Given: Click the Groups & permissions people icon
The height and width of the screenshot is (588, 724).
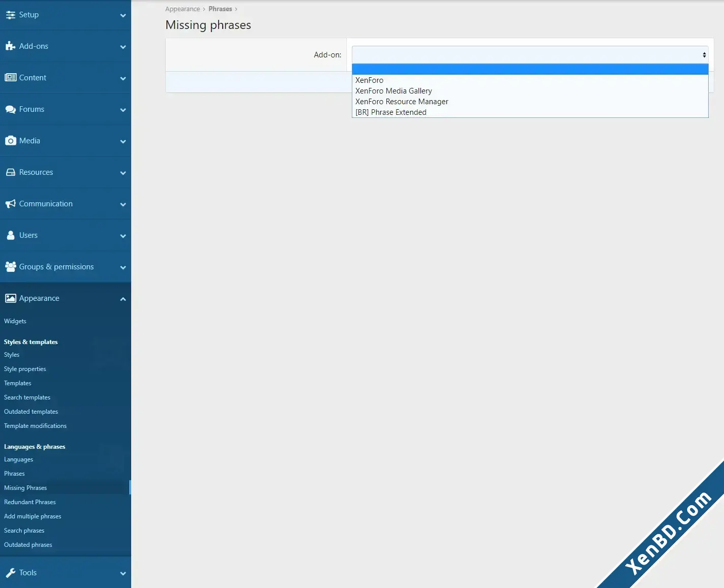Looking at the screenshot, I should 10,267.
